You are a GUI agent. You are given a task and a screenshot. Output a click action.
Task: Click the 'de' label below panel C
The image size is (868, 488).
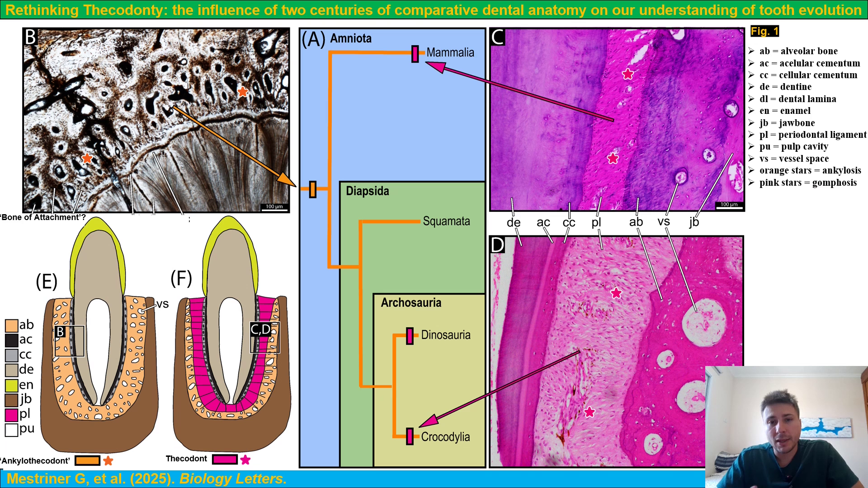[x=514, y=223]
